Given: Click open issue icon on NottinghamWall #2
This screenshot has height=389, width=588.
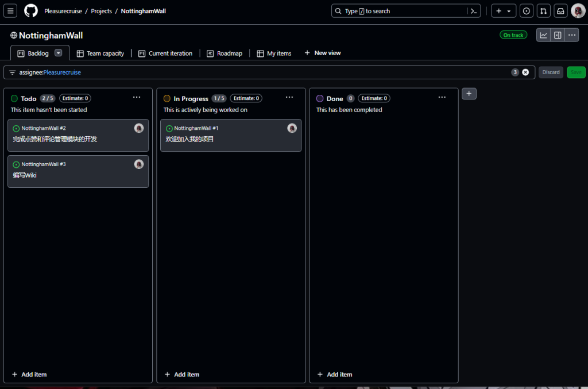Looking at the screenshot, I should (16, 129).
